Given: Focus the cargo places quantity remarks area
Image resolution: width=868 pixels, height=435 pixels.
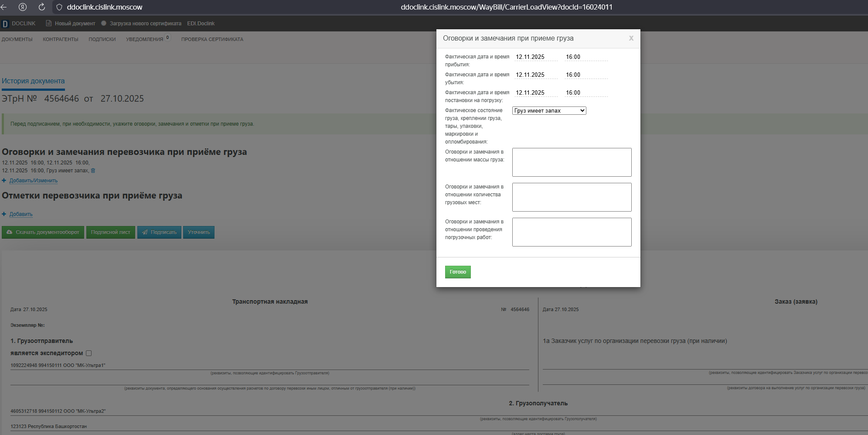Looking at the screenshot, I should click(x=572, y=197).
